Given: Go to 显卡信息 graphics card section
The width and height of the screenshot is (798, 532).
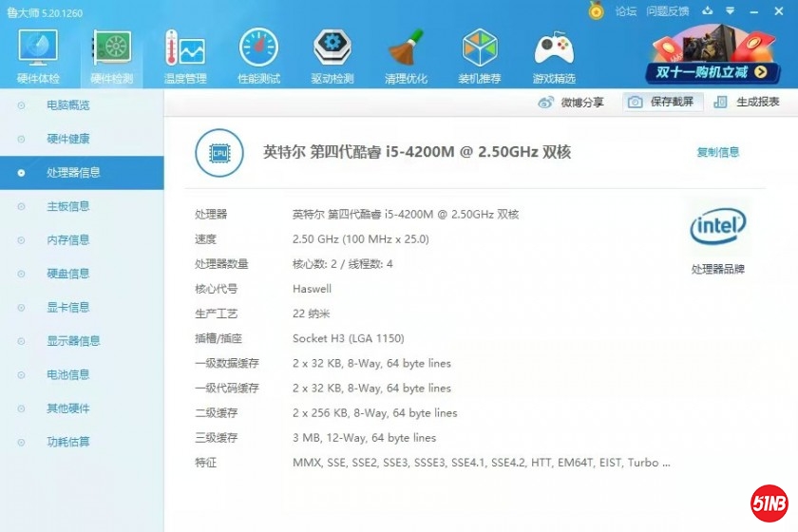Looking at the screenshot, I should pyautogui.click(x=68, y=308).
